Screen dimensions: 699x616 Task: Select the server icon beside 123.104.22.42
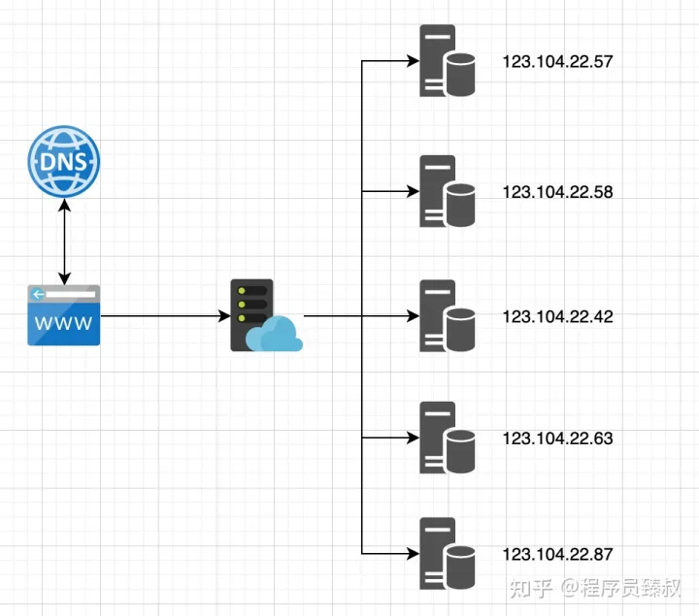tap(448, 316)
